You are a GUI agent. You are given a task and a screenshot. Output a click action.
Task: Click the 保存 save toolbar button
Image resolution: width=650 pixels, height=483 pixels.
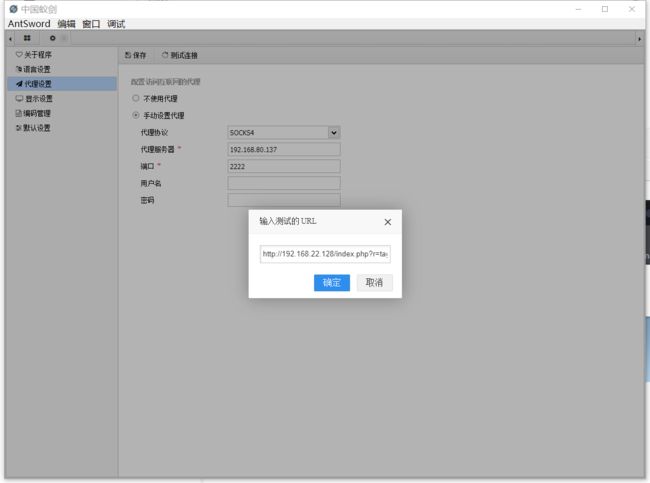tap(136, 55)
